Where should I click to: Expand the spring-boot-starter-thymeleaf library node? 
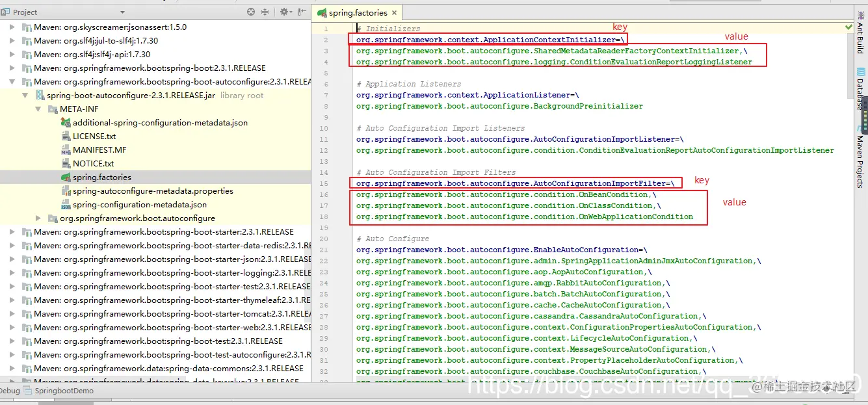click(x=12, y=300)
